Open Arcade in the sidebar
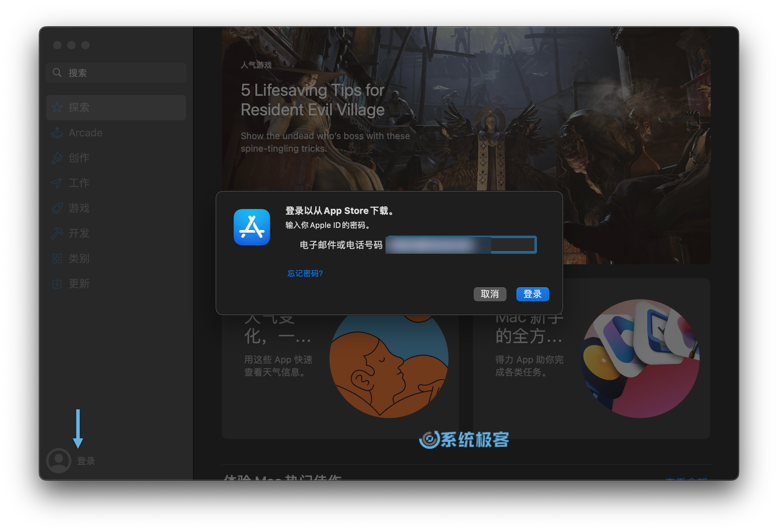The width and height of the screenshot is (778, 532). pyautogui.click(x=116, y=133)
